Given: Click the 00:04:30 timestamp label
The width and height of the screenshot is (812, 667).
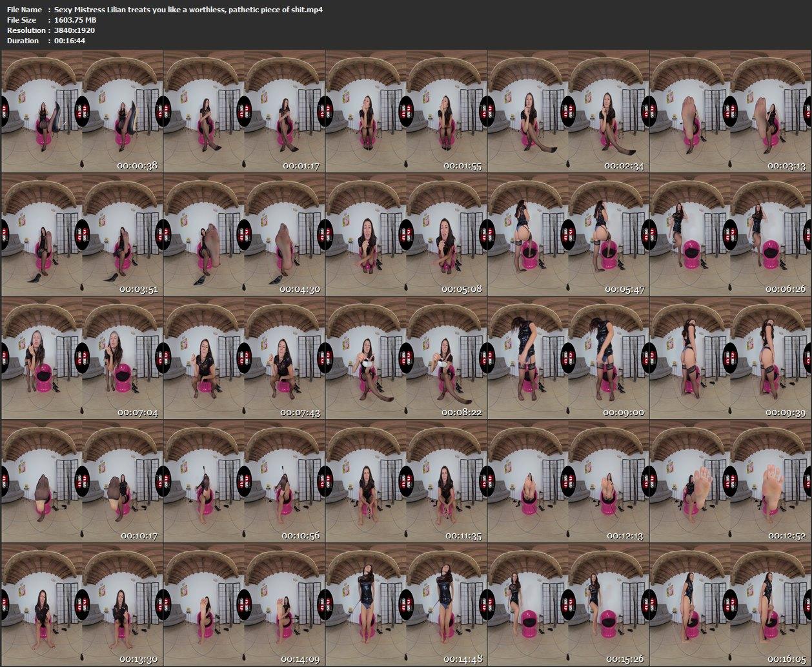Looking at the screenshot, I should [299, 289].
